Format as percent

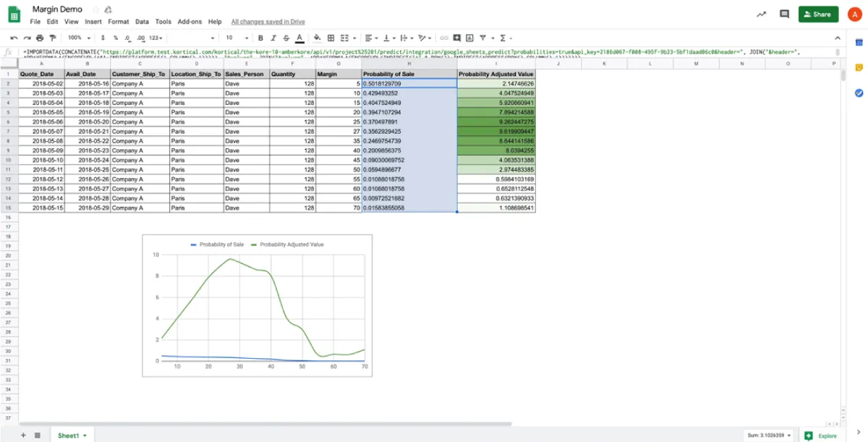pos(115,38)
